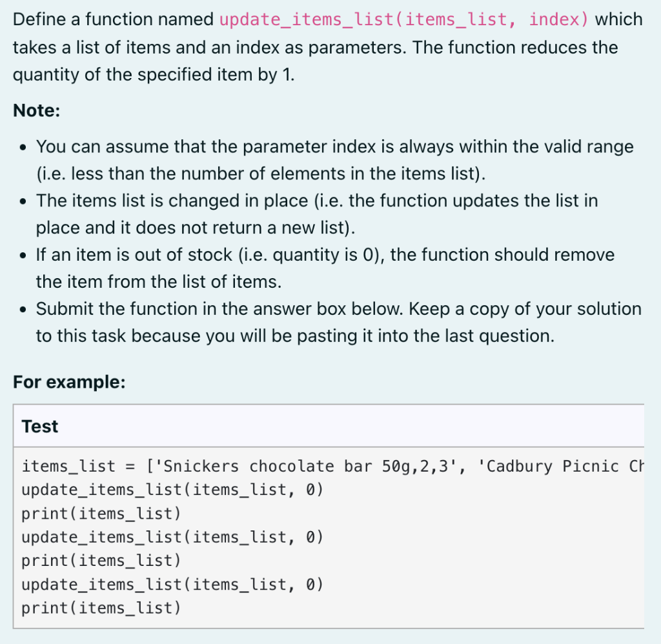661x644 pixels.
Task: Click the bold Note: heading
Action: tap(37, 110)
